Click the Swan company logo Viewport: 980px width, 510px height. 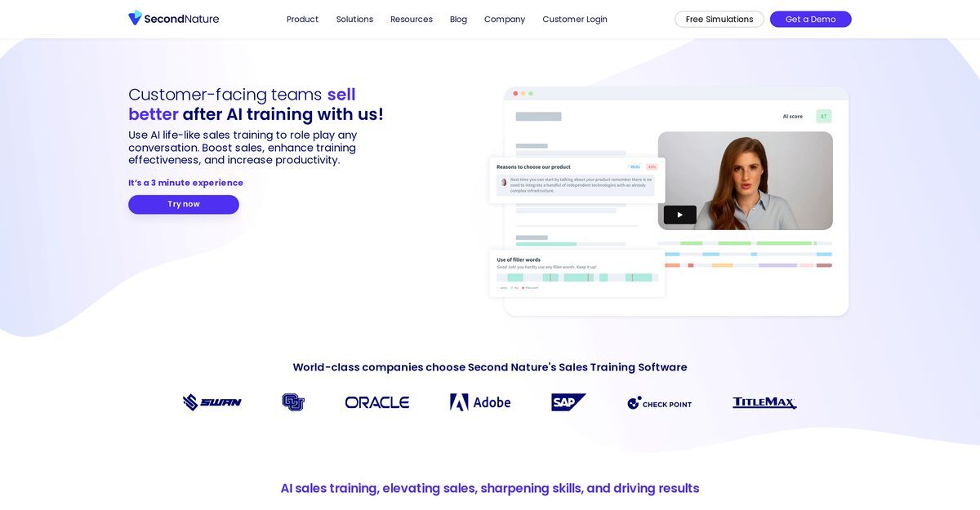pos(212,402)
